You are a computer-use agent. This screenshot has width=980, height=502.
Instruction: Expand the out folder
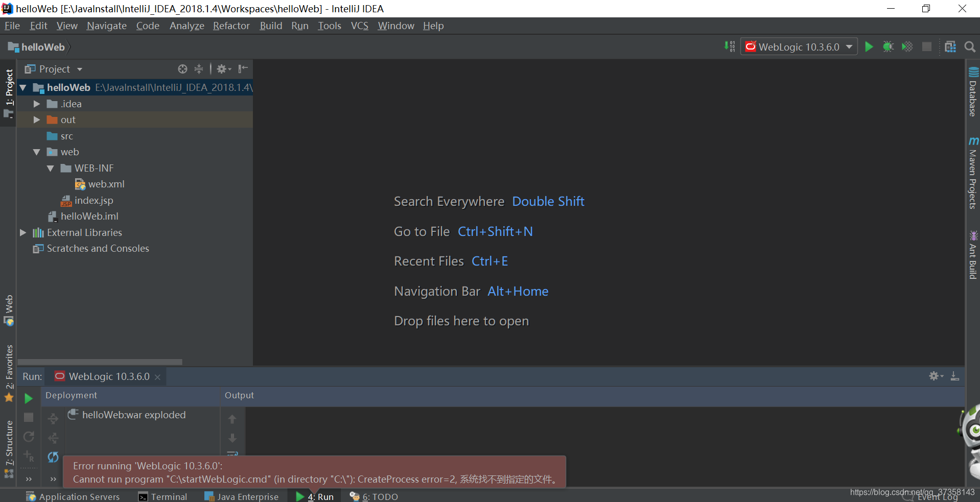[37, 119]
